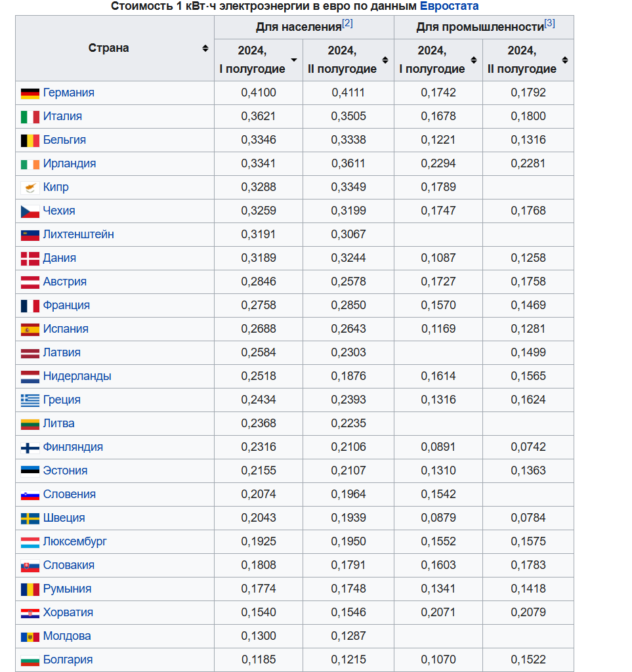Screen dimensions: 632x672
Task: Open footnote reference [3]
Action: click(549, 24)
